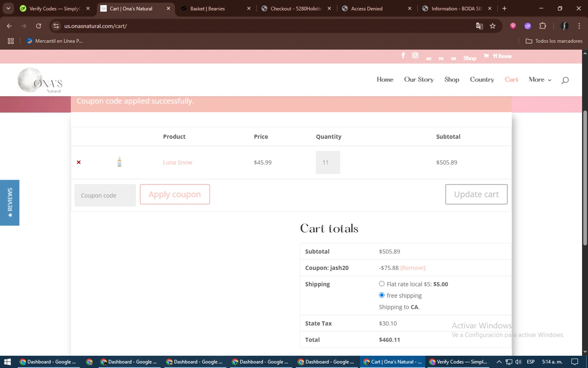Click the taskbar volume icon
The image size is (588, 368).
pos(518,362)
